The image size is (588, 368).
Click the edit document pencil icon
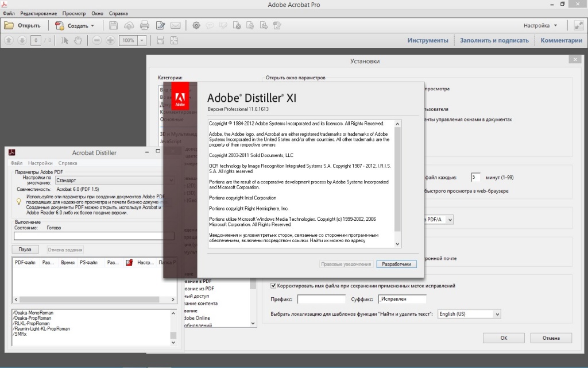[x=160, y=25]
